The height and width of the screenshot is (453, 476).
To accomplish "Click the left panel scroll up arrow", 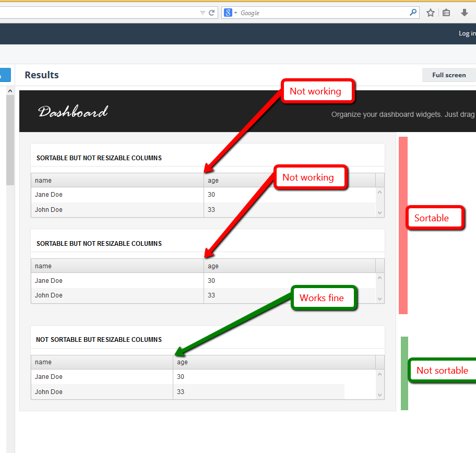I will [10, 91].
